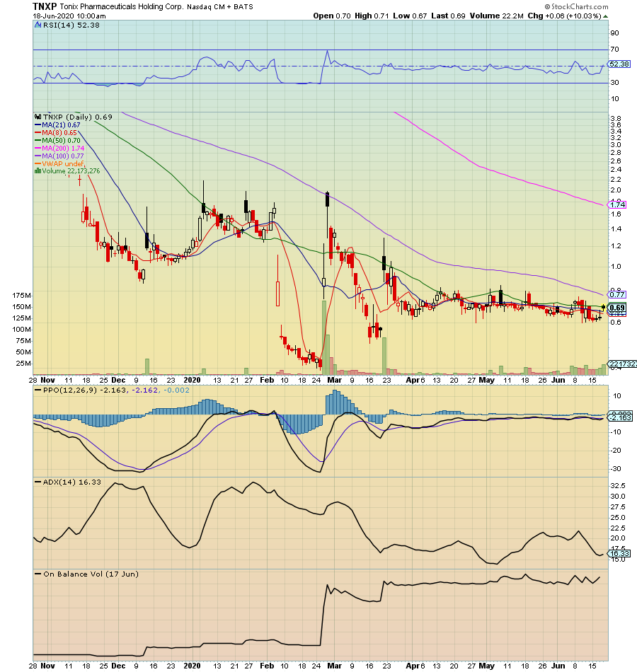Screen dimensions: 637x672
Task: Click the magenta line marker before MA(200)
Action: pyautogui.click(x=38, y=148)
